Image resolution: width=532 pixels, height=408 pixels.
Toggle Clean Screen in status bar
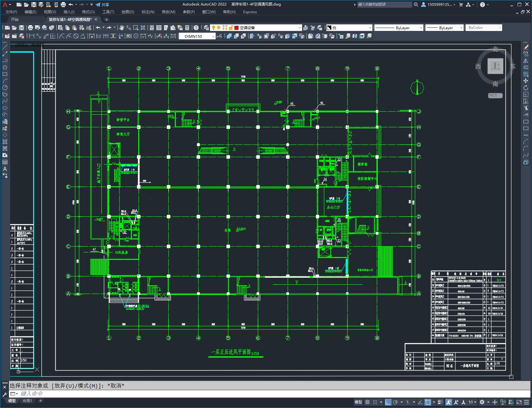pyautogui.click(x=519, y=402)
